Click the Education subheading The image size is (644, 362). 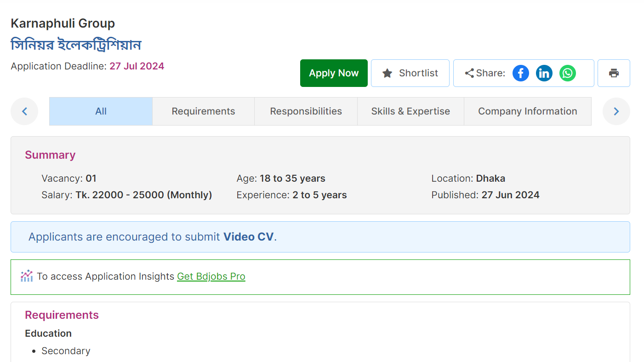pyautogui.click(x=48, y=333)
